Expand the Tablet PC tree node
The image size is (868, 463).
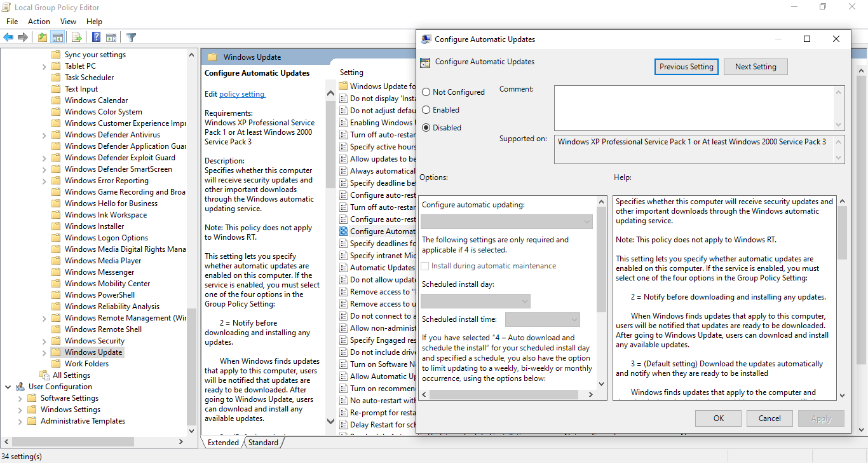point(44,66)
